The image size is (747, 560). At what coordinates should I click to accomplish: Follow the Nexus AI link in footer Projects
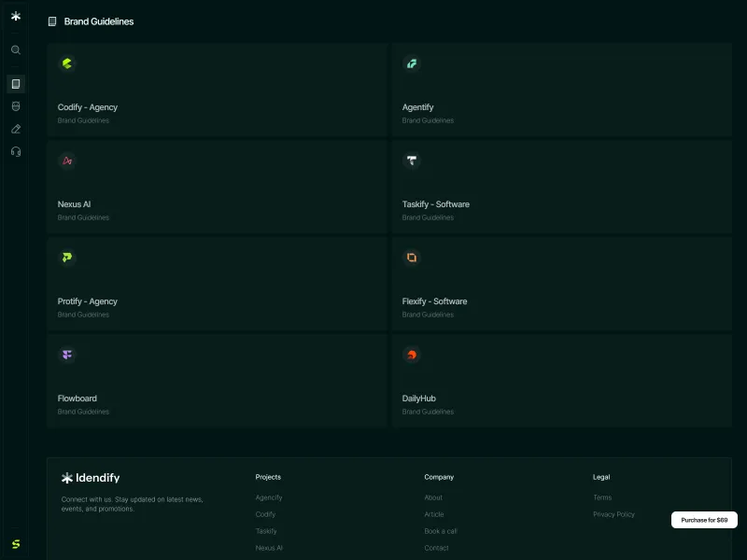coord(269,548)
